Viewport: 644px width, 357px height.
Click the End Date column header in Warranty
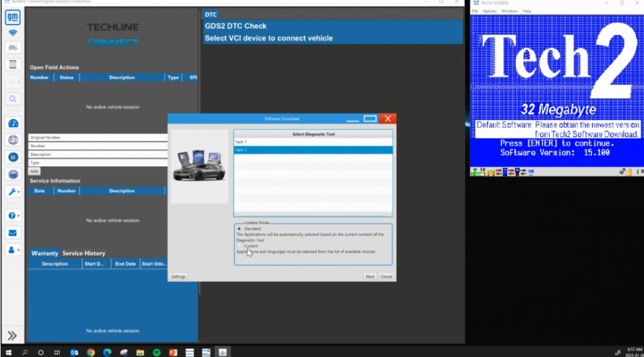click(126, 264)
